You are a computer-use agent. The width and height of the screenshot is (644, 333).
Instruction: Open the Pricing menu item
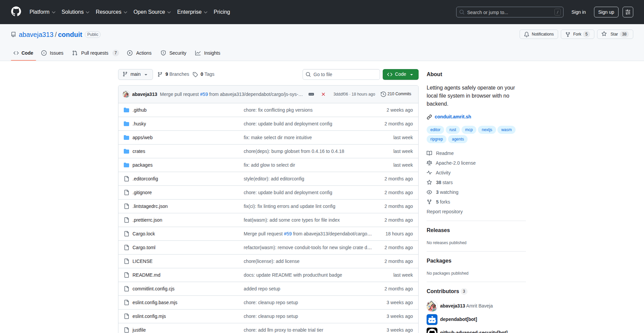click(x=221, y=12)
